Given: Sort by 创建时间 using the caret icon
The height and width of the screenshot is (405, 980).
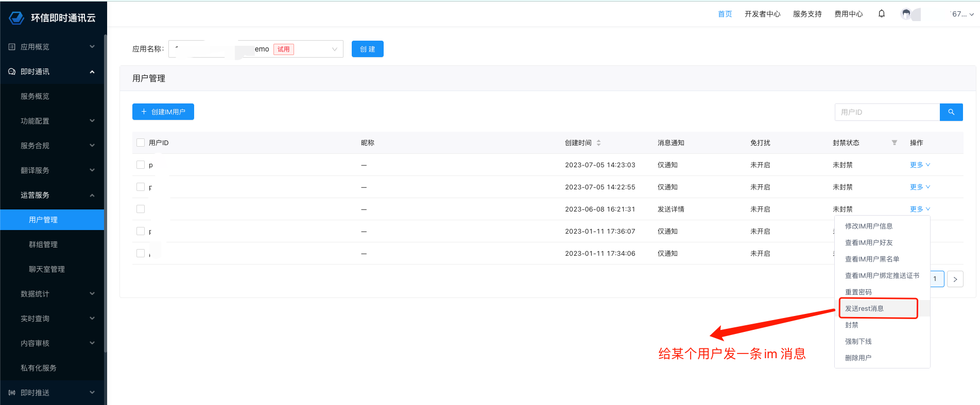Looking at the screenshot, I should 598,143.
